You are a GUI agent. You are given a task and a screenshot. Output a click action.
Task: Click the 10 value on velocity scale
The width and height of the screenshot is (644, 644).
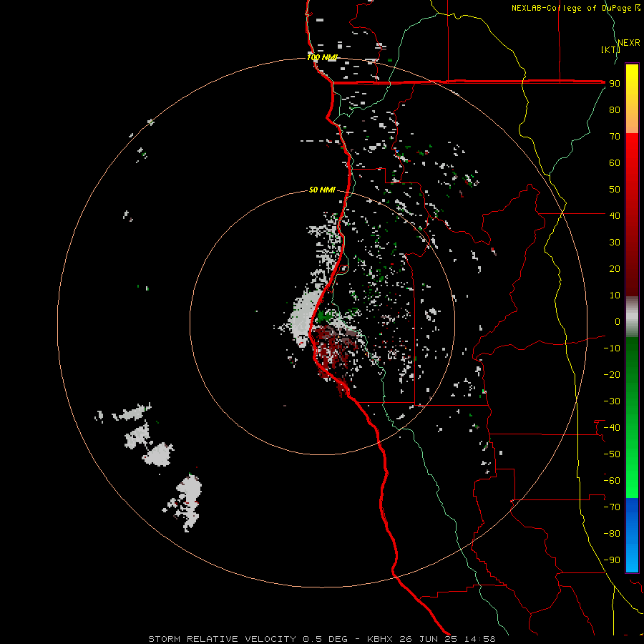(615, 296)
